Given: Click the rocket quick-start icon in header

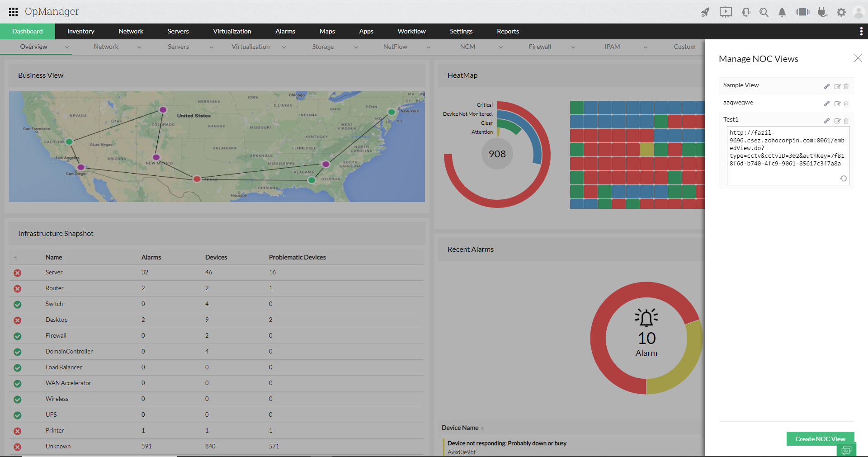Looking at the screenshot, I should click(x=705, y=12).
